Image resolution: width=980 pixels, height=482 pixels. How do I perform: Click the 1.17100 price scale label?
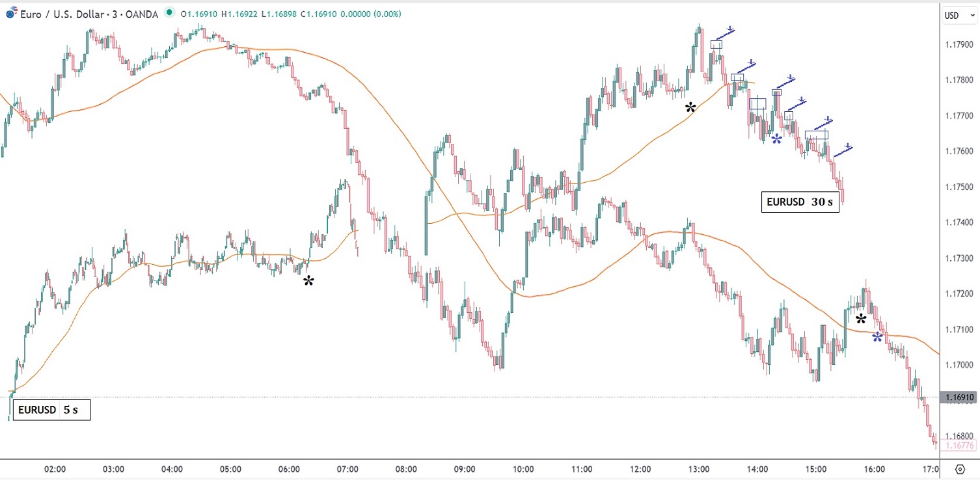[x=959, y=330]
